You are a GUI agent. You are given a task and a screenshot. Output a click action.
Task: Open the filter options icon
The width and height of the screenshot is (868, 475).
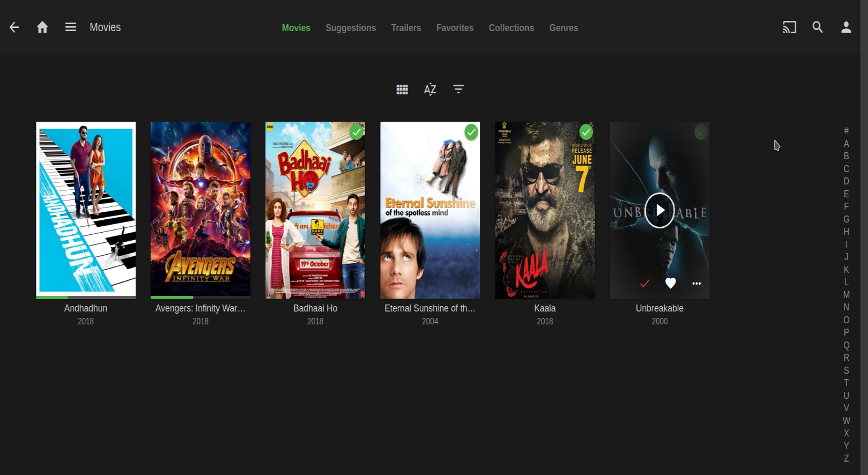(x=458, y=89)
